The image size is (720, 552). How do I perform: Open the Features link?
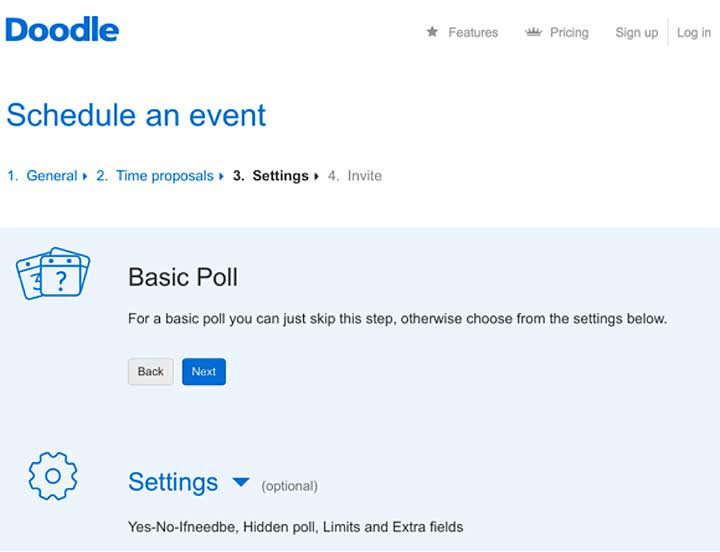[473, 33]
